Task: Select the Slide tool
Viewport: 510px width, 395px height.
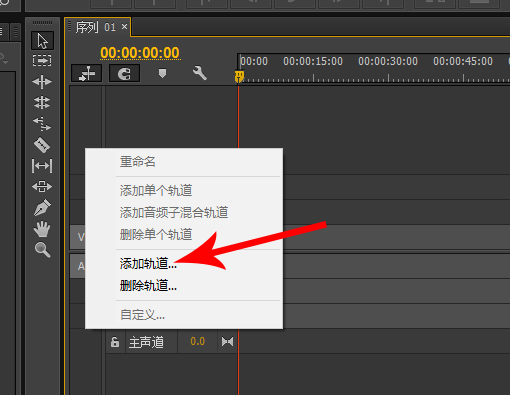Action: tap(42, 186)
